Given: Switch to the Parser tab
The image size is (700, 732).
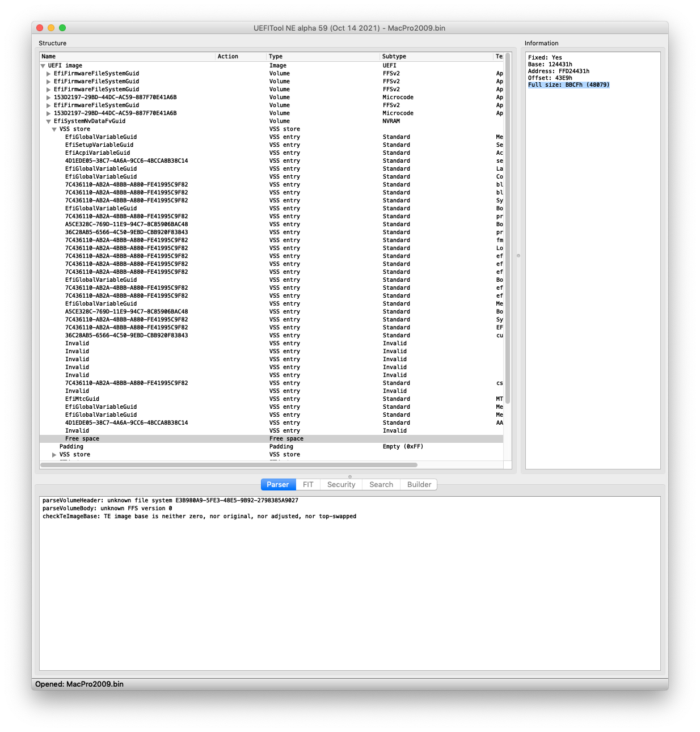Looking at the screenshot, I should click(x=278, y=484).
